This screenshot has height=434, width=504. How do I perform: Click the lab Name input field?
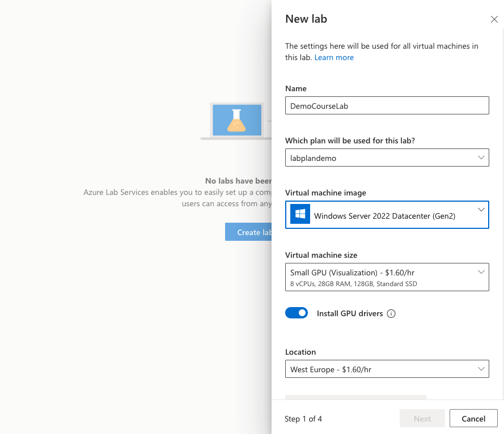tap(387, 105)
